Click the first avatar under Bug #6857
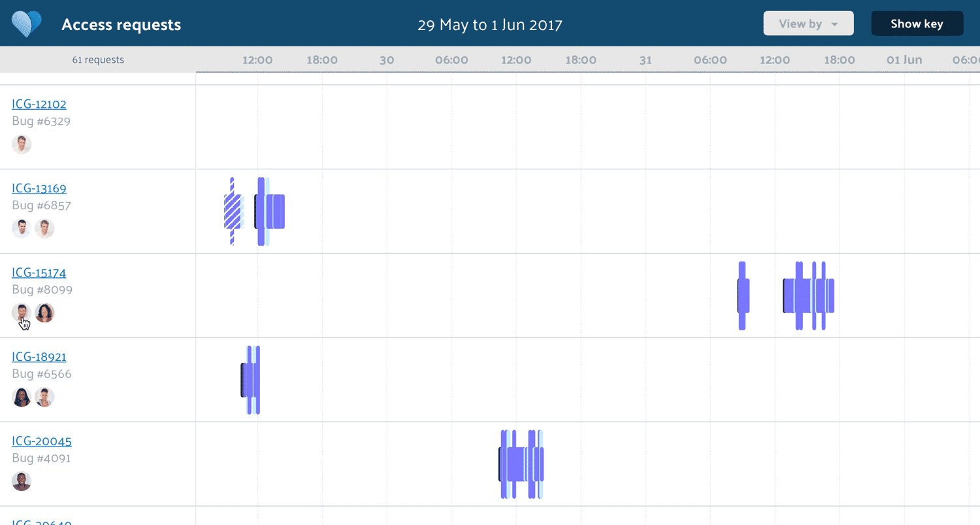This screenshot has height=525, width=980. tap(22, 228)
